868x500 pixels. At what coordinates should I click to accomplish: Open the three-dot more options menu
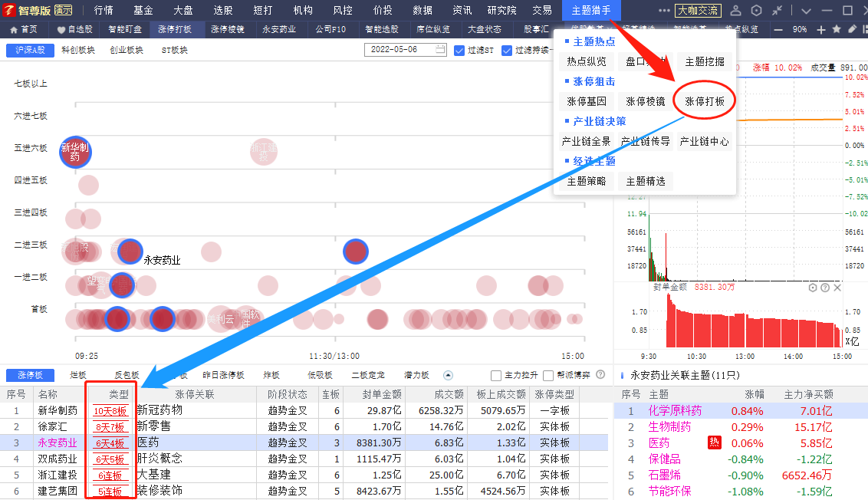point(664,11)
